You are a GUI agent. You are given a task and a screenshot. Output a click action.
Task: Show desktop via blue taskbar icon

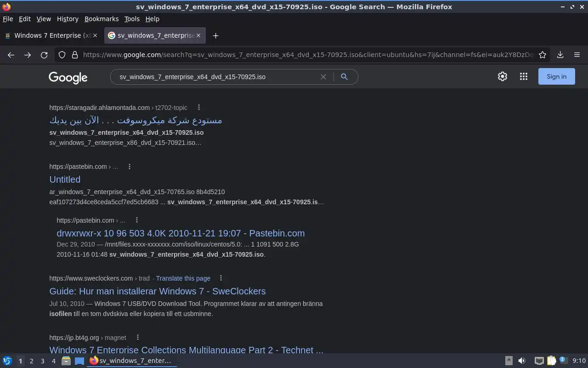click(x=79, y=361)
